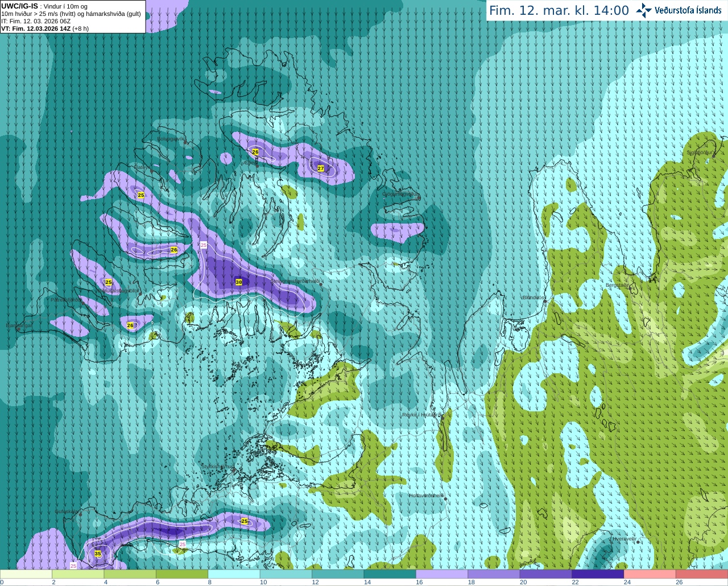Image resolution: width=728 pixels, height=586 pixels.
Task: Click the UWC/IG-IS model title text
Action: point(20,6)
